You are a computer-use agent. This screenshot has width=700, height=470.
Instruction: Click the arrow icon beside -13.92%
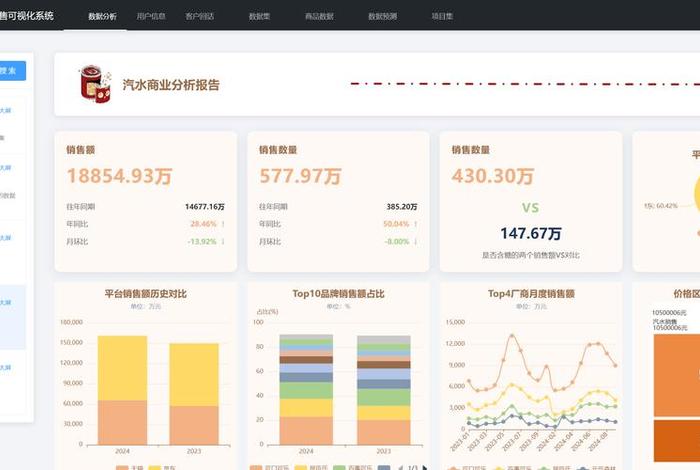223,241
